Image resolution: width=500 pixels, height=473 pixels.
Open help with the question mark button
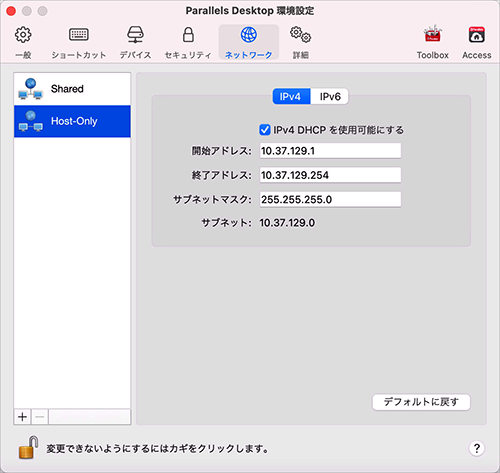[x=477, y=448]
